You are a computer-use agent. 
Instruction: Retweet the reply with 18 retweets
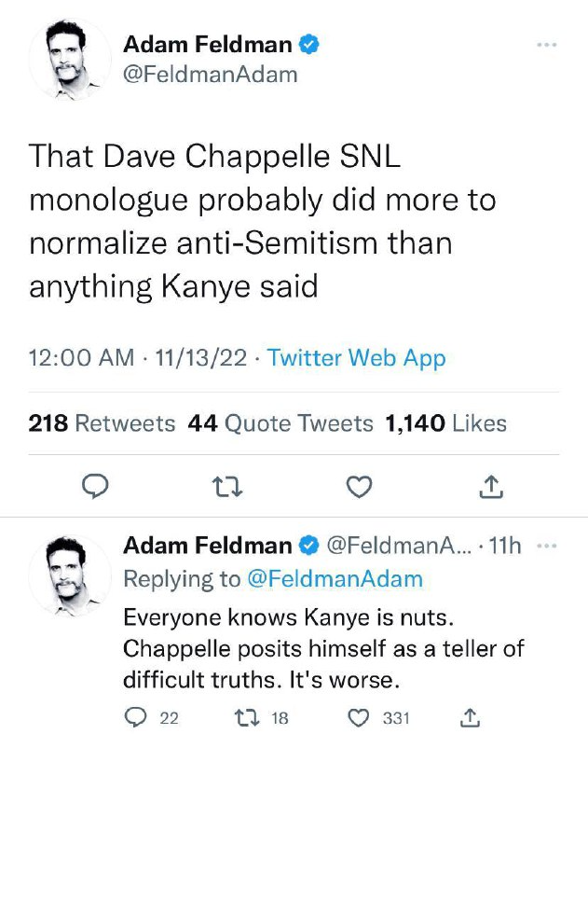(x=245, y=717)
